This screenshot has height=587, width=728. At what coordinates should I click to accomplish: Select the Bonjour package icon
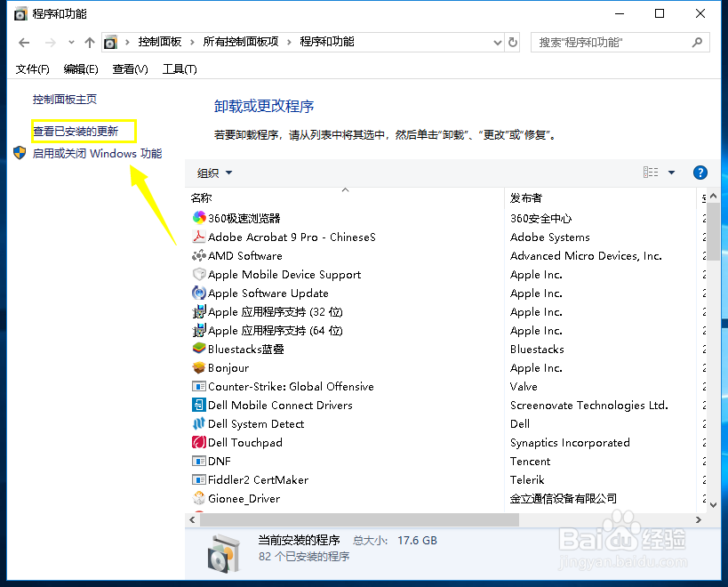(x=199, y=367)
